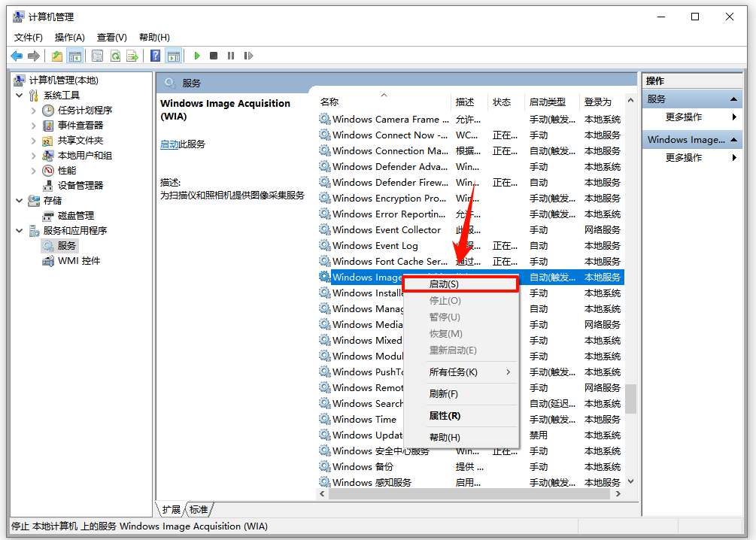Select Event Viewer (事件查看器) in tree
The height and width of the screenshot is (540, 756).
pos(80,126)
